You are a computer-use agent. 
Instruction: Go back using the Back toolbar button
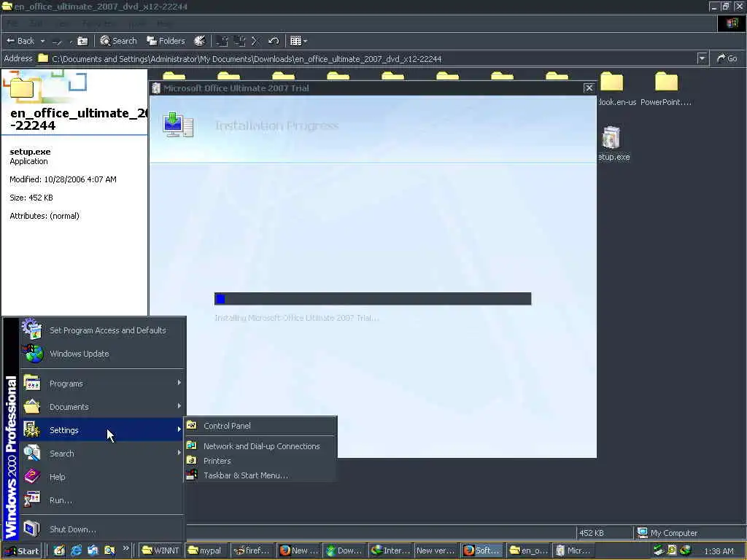pos(20,41)
